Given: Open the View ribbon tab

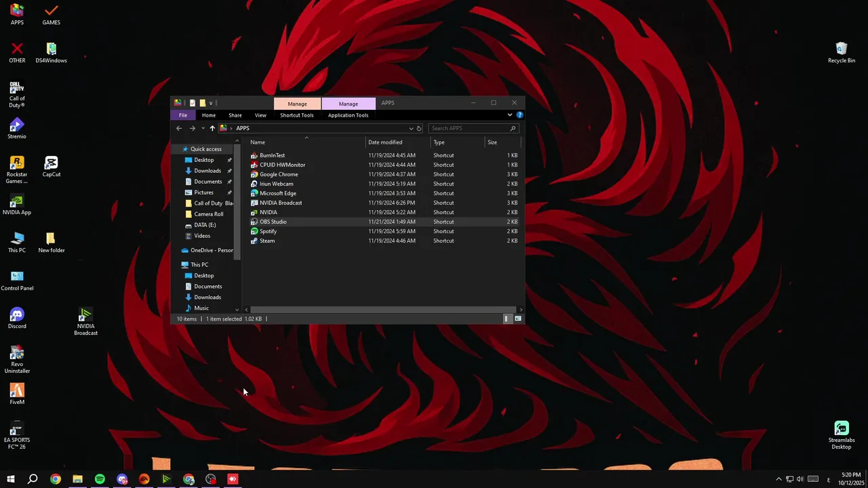Looking at the screenshot, I should tap(260, 115).
